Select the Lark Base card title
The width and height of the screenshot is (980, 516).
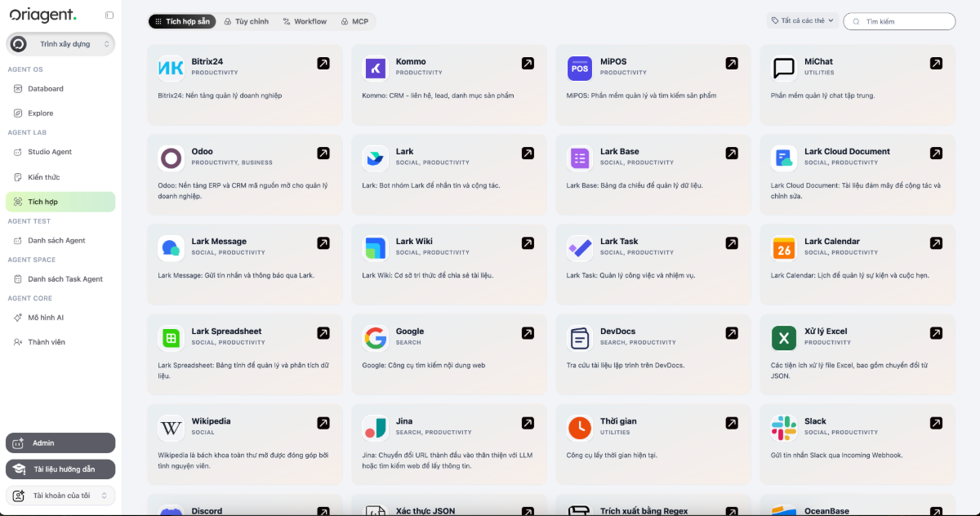click(620, 152)
